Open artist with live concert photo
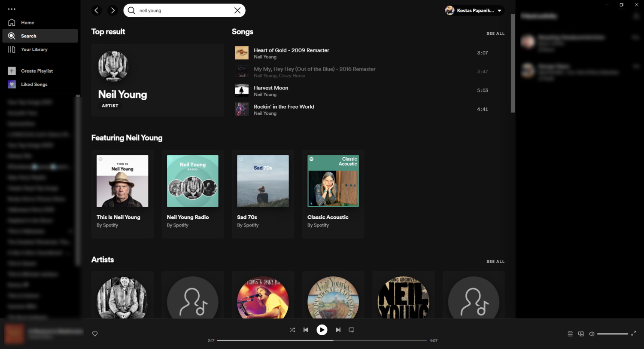 pos(263,297)
